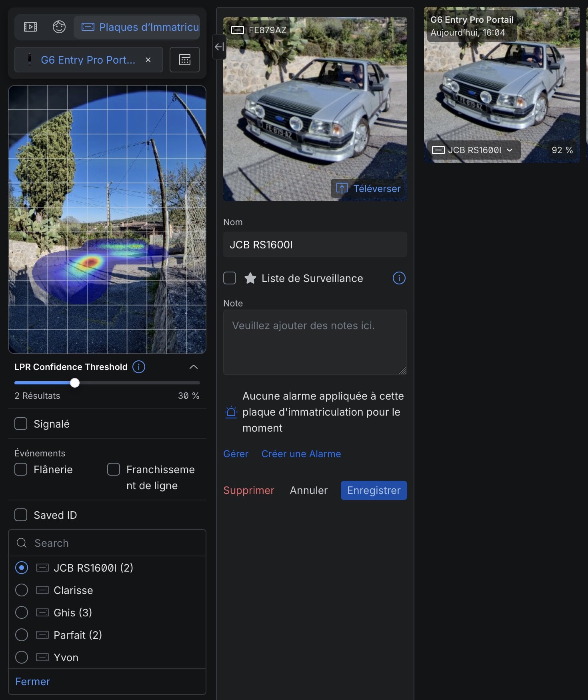This screenshot has height=700, width=588.
Task: Open the calendar date picker
Action: point(184,60)
